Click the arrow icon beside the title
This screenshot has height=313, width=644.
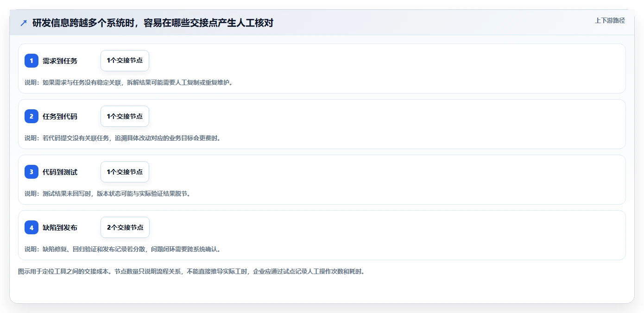pos(24,23)
